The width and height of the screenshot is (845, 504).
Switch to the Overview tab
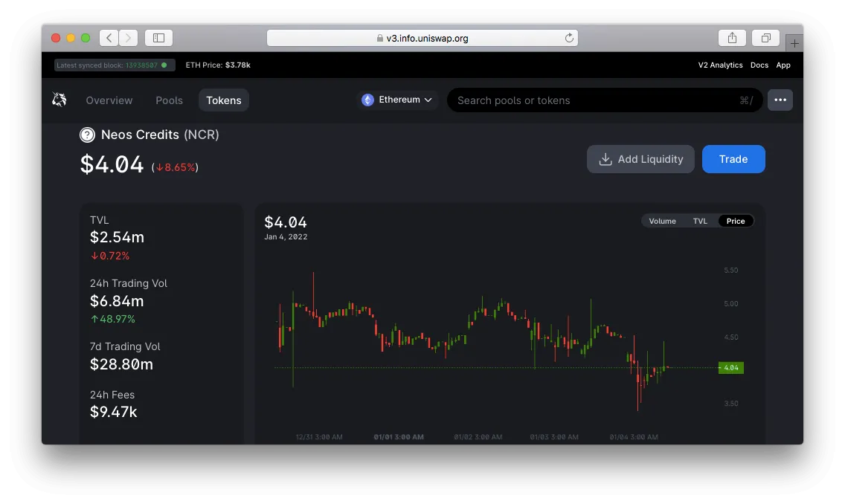pyautogui.click(x=109, y=100)
